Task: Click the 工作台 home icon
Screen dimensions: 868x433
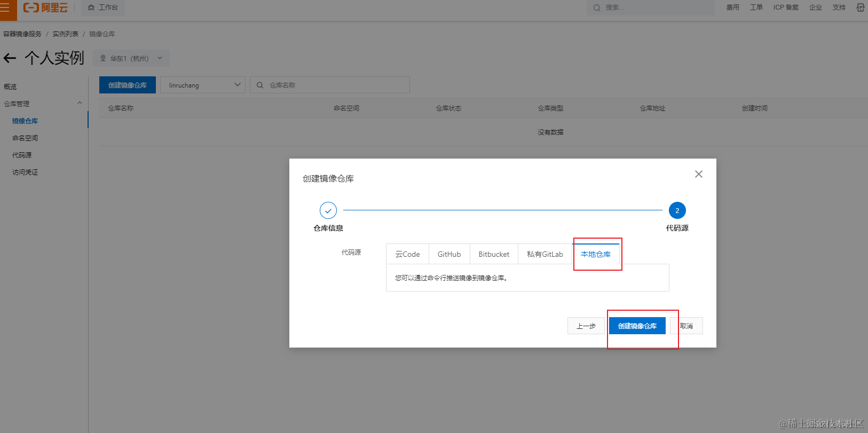Action: click(x=91, y=7)
